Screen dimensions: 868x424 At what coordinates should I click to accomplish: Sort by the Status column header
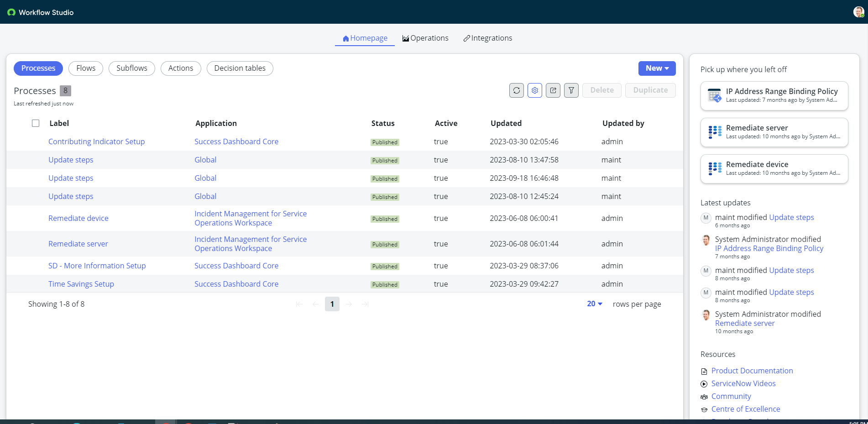point(383,123)
